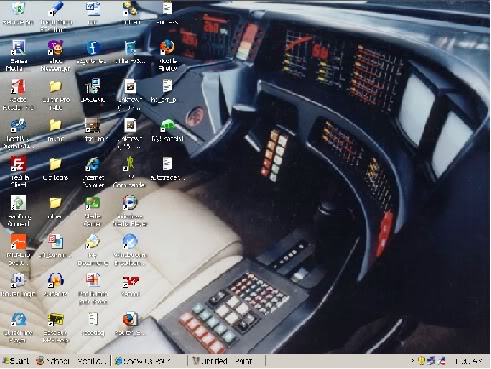
Task: Open the folder beside the FileZilla icon
Action: tap(55, 164)
